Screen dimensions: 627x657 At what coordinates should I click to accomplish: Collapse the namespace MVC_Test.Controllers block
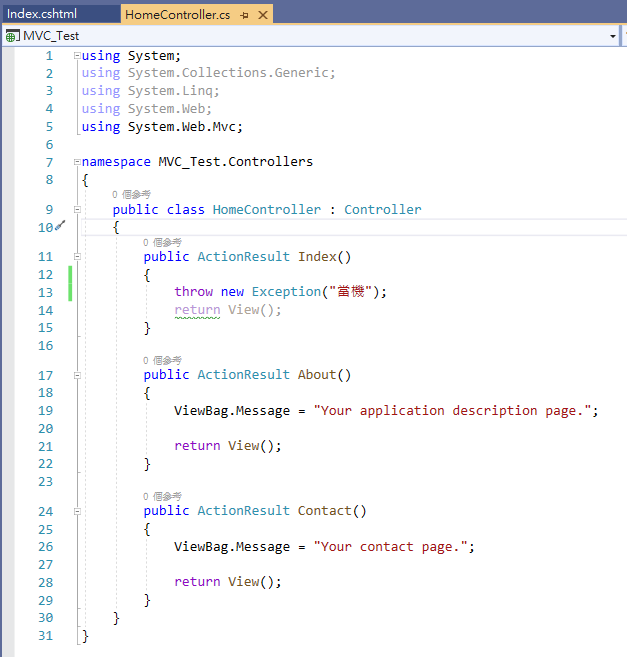click(x=77, y=162)
